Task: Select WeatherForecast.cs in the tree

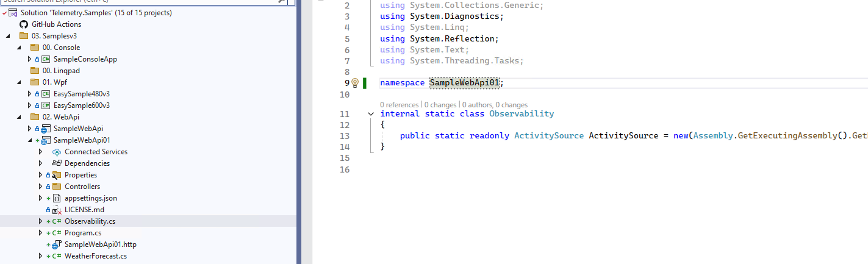Action: [x=95, y=256]
